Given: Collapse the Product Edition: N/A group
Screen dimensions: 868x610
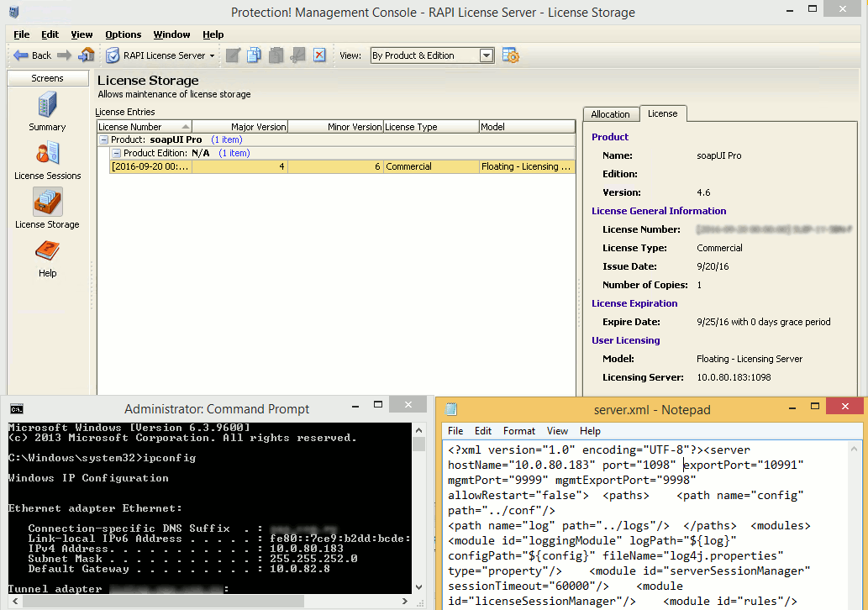Looking at the screenshot, I should coord(116,153).
